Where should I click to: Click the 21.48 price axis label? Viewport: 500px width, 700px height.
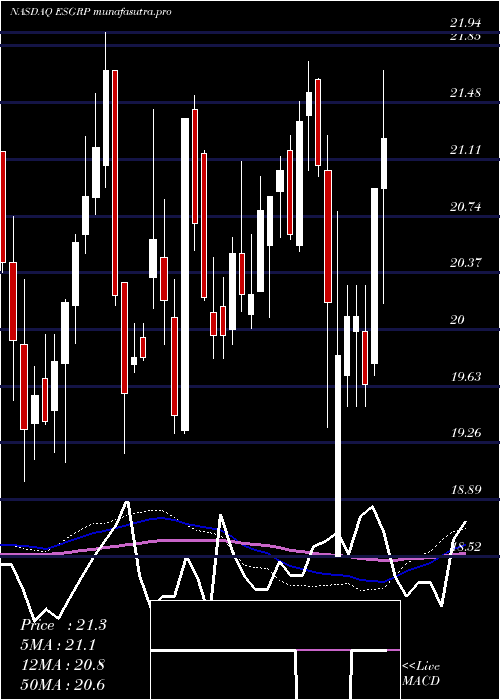point(466,93)
